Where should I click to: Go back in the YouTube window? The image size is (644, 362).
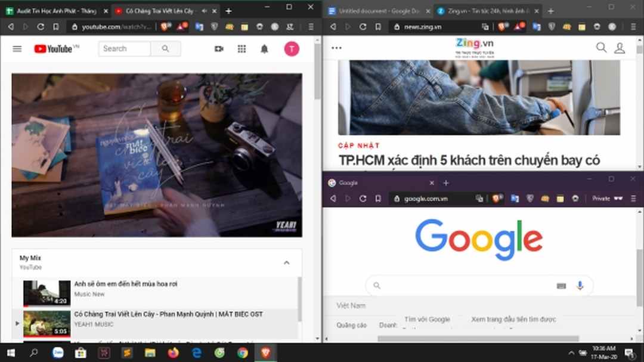click(11, 27)
